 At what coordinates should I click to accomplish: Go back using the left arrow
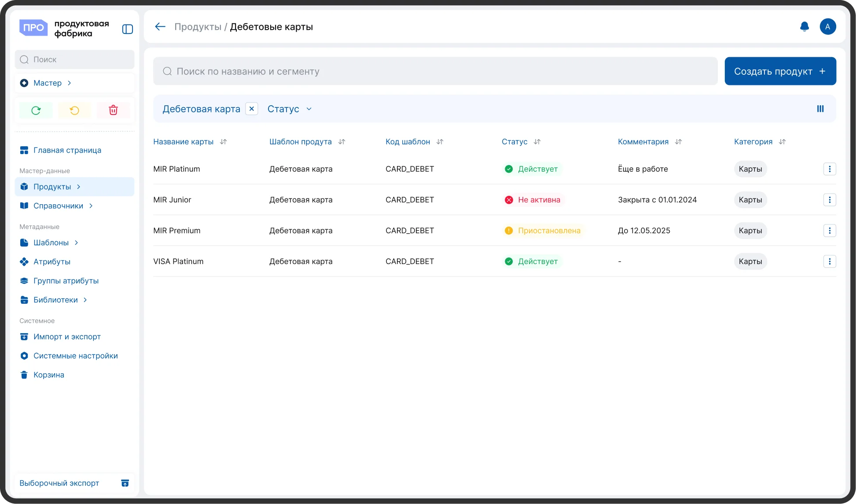(160, 27)
